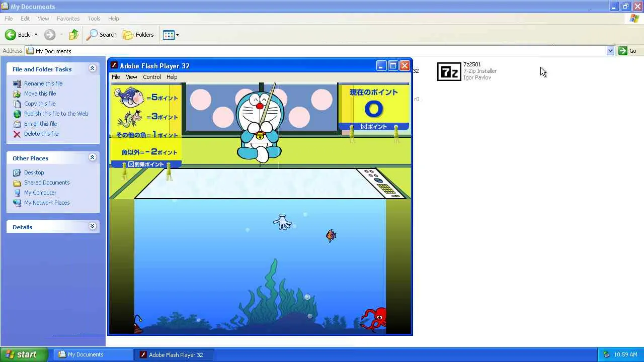Click the Go button beside Address bar
Viewport: 644px width, 362px height.
tap(627, 51)
